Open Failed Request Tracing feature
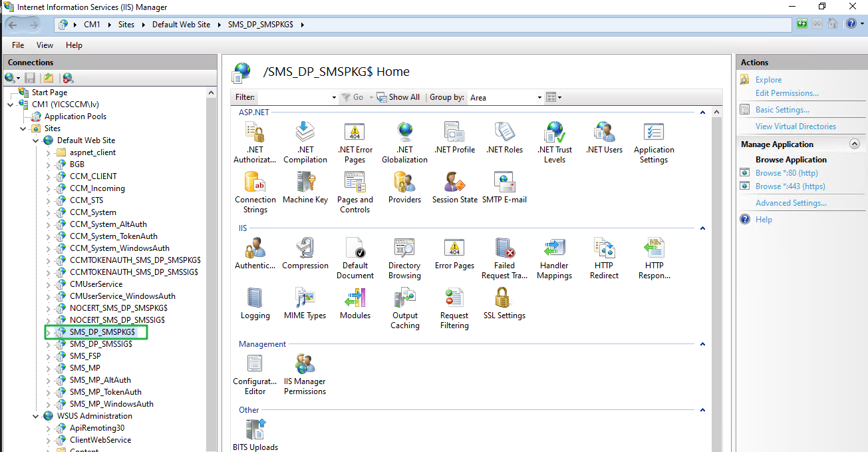Image resolution: width=868 pixels, height=452 pixels. point(504,258)
